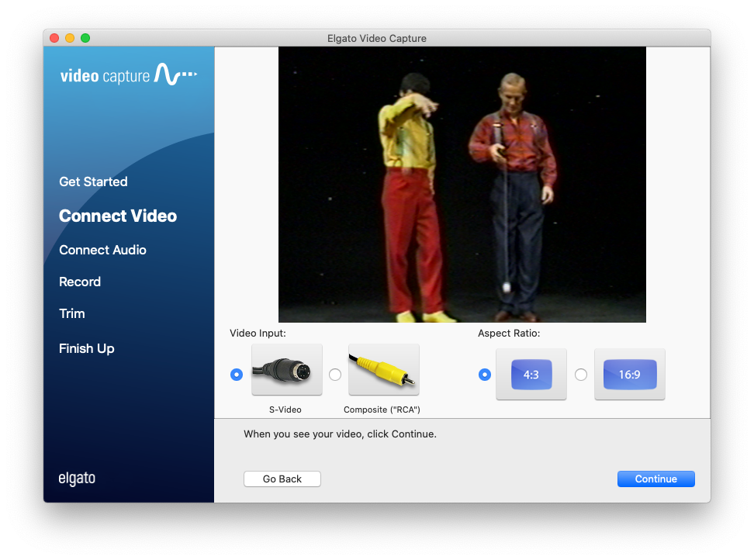Minimize the window with the yellow button

[x=70, y=38]
